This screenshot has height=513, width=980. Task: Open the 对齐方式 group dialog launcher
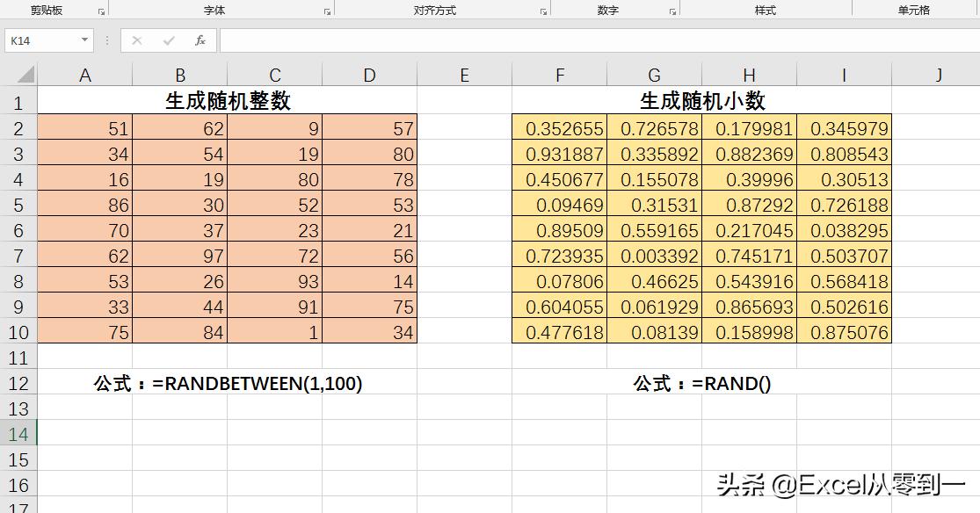543,10
